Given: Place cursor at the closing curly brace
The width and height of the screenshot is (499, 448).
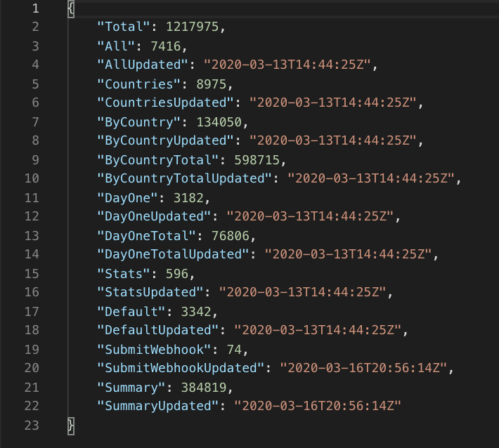Looking at the screenshot, I should click(71, 426).
